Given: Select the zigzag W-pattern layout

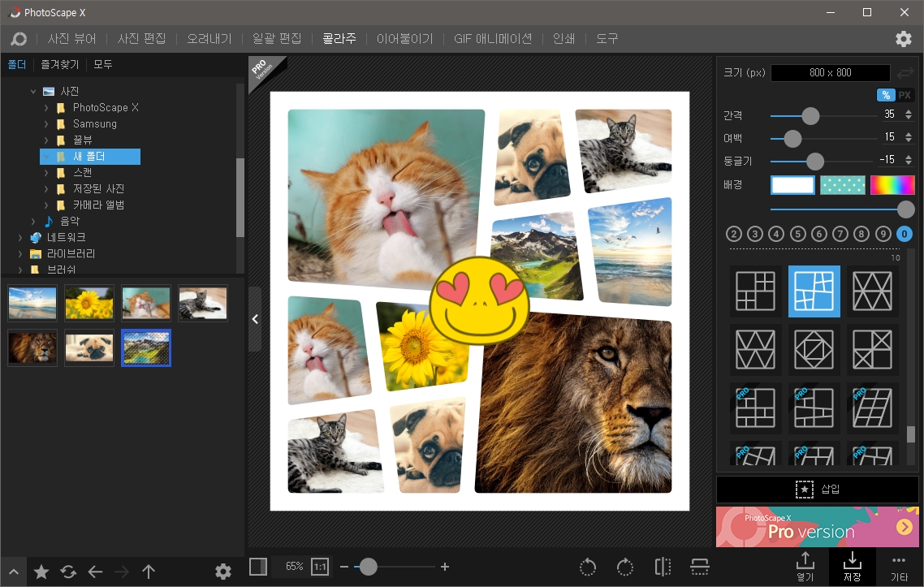Looking at the screenshot, I should click(x=755, y=349).
